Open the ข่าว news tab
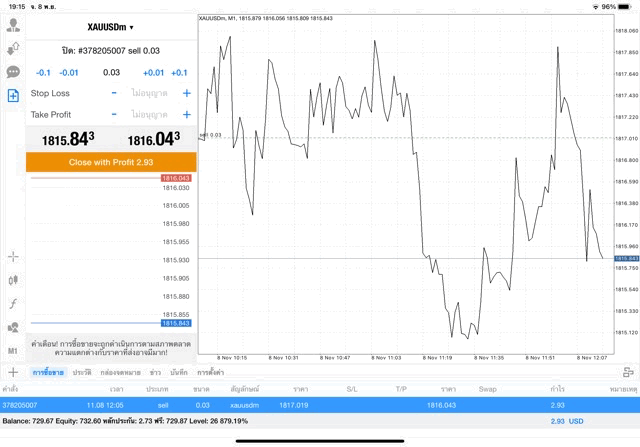This screenshot has width=640, height=447. tap(154, 372)
